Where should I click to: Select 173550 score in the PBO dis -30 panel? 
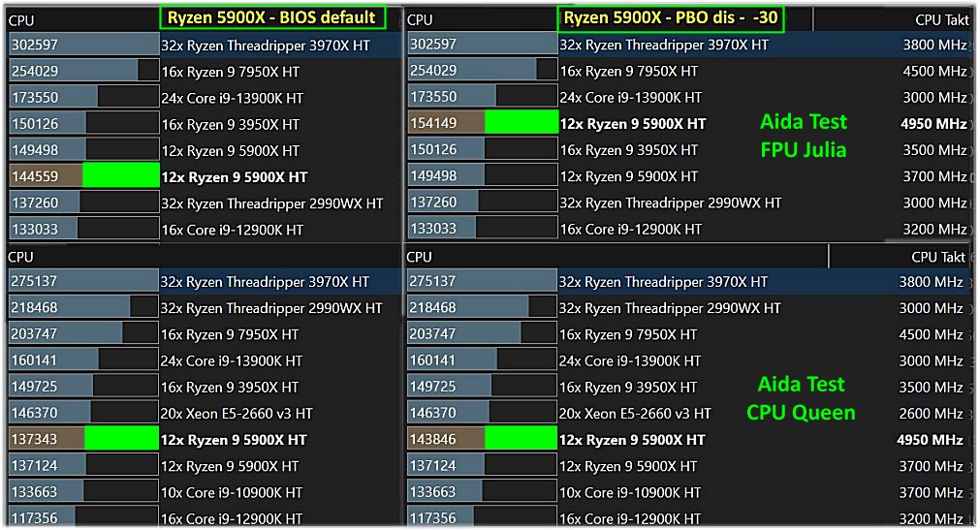pyautogui.click(x=433, y=96)
